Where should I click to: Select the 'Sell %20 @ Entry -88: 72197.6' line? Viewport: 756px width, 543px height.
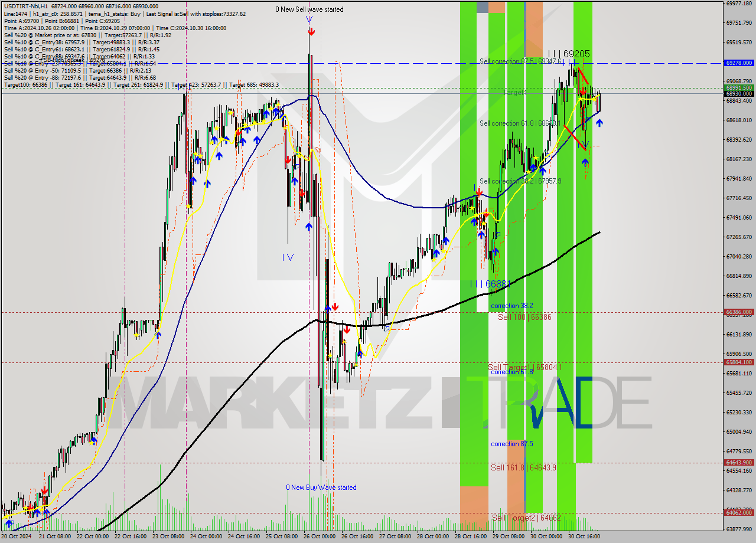click(80, 77)
